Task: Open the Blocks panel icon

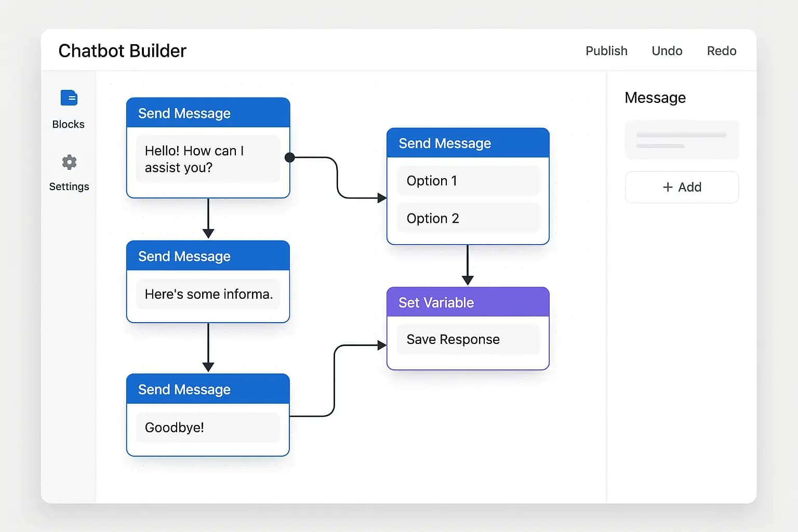Action: pos(69,98)
